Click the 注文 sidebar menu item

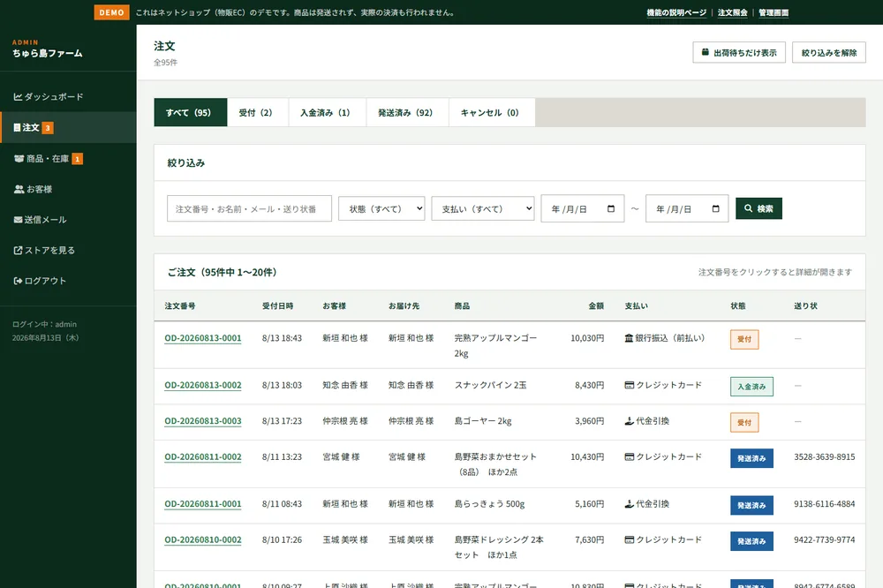tap(68, 127)
